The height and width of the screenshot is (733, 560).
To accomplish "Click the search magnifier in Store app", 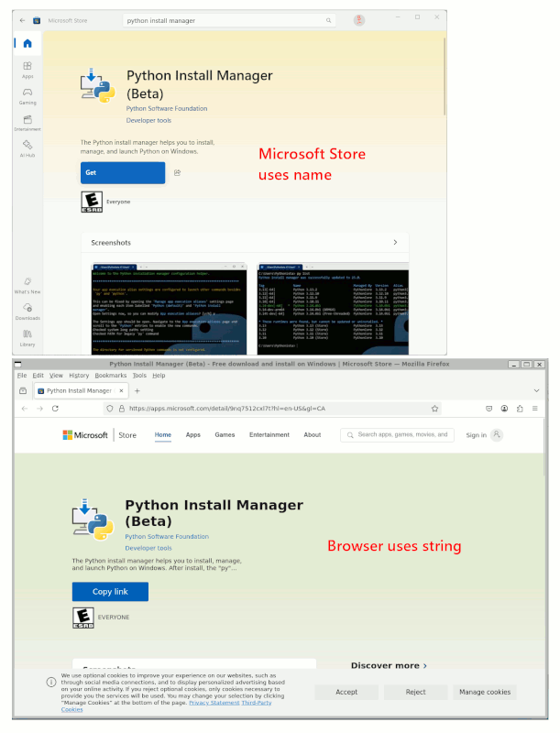I will [329, 20].
